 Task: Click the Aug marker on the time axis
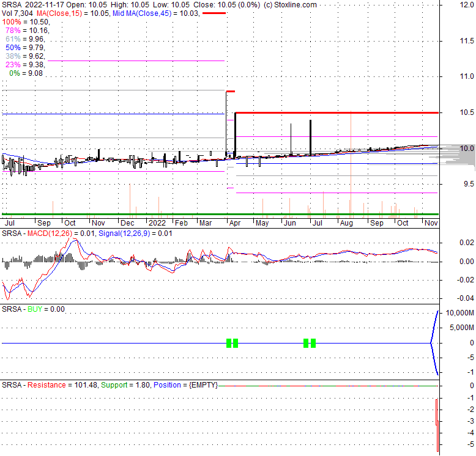pos(346,223)
